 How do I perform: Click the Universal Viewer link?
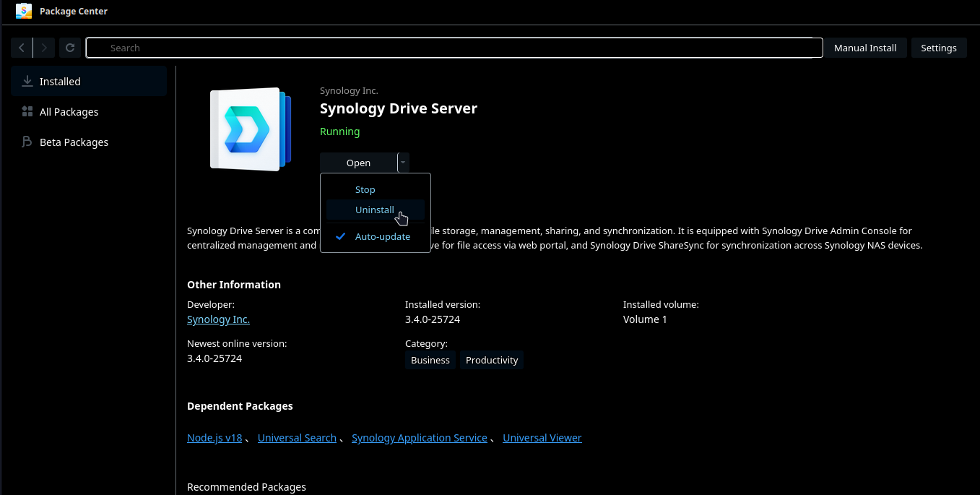tap(542, 437)
